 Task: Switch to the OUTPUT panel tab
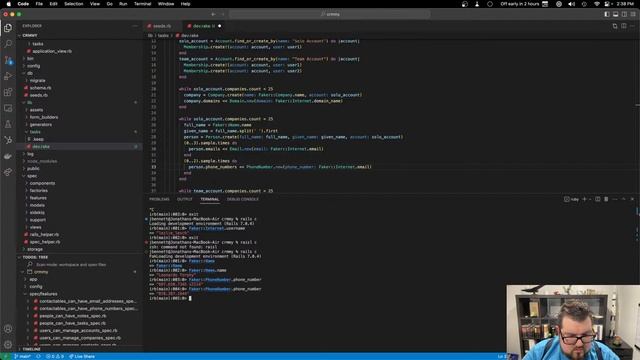click(184, 199)
